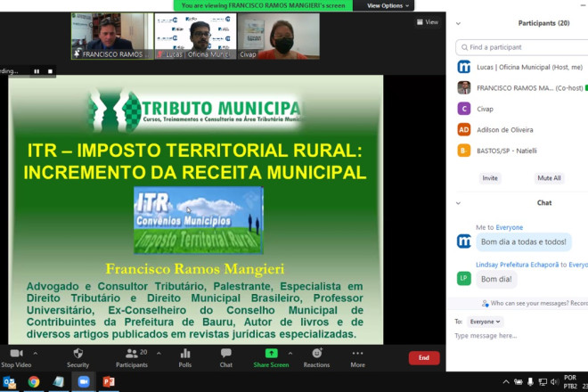Click Civap purple avatar in participants
This screenshot has width=588, height=392.
(x=464, y=109)
